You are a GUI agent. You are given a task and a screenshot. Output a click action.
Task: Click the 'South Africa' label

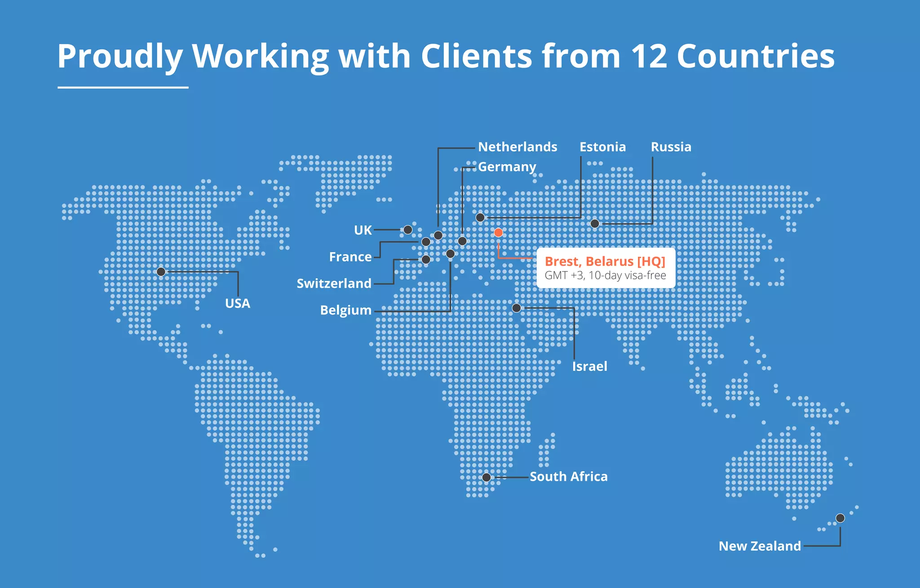569,477
